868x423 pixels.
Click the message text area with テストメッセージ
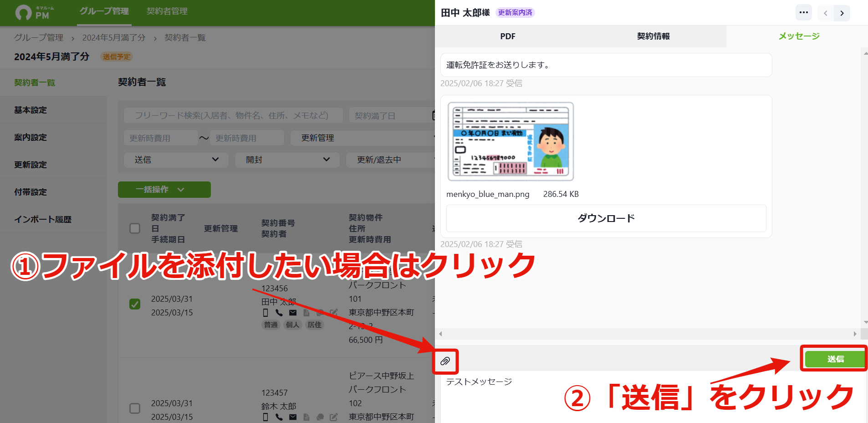(653, 397)
